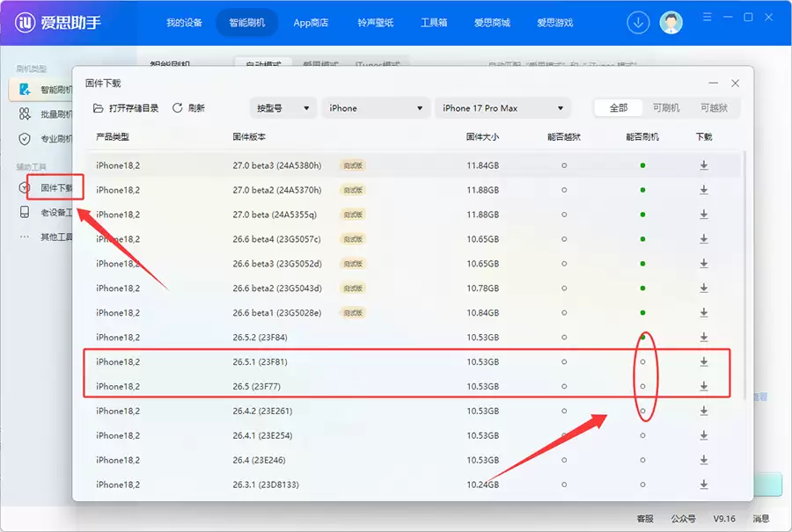The height and width of the screenshot is (532, 792).
Task: Click the 客服 link in status bar
Action: 645,519
